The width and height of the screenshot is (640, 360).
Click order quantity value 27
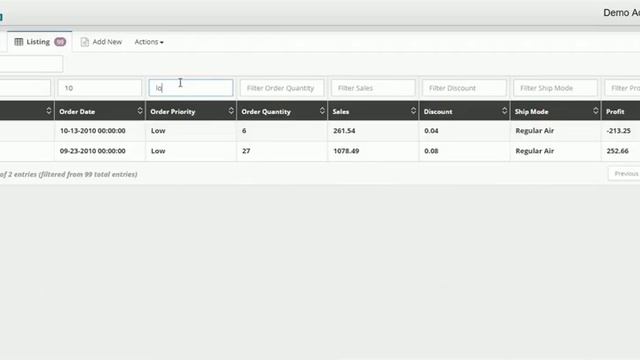[x=246, y=151]
